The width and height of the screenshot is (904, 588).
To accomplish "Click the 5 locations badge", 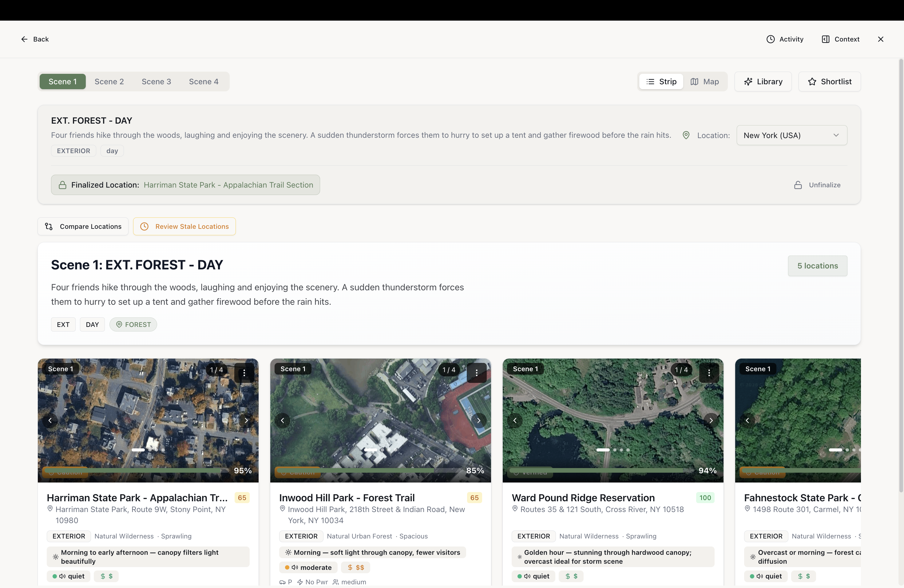I will coord(817,265).
